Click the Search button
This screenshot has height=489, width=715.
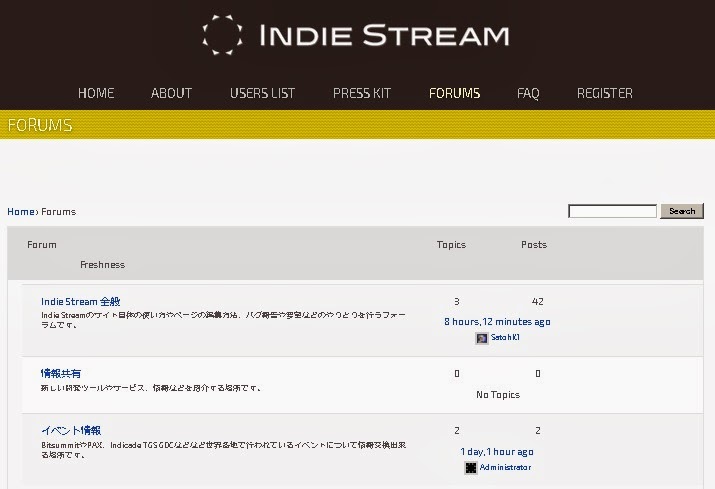(x=682, y=211)
